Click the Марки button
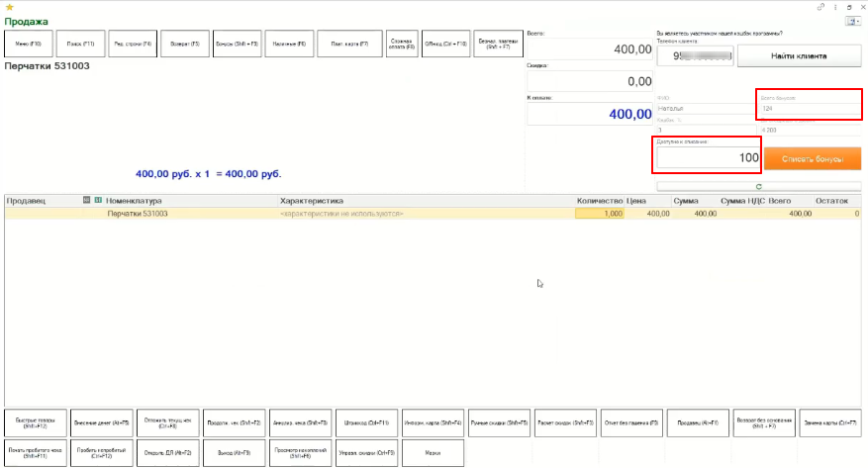Screen dimensions: 868x468 coord(433,453)
